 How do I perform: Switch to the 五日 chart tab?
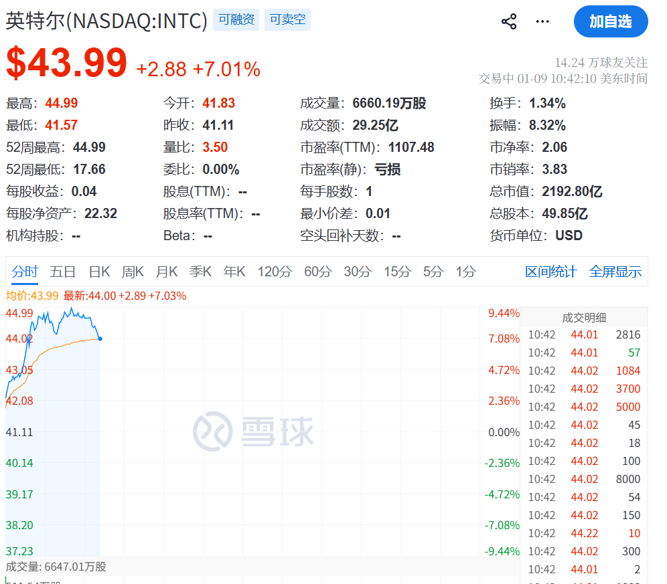63,271
